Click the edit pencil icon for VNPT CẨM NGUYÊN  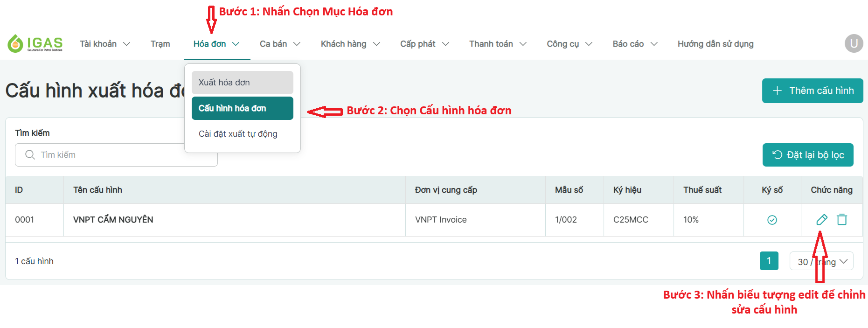[821, 220]
